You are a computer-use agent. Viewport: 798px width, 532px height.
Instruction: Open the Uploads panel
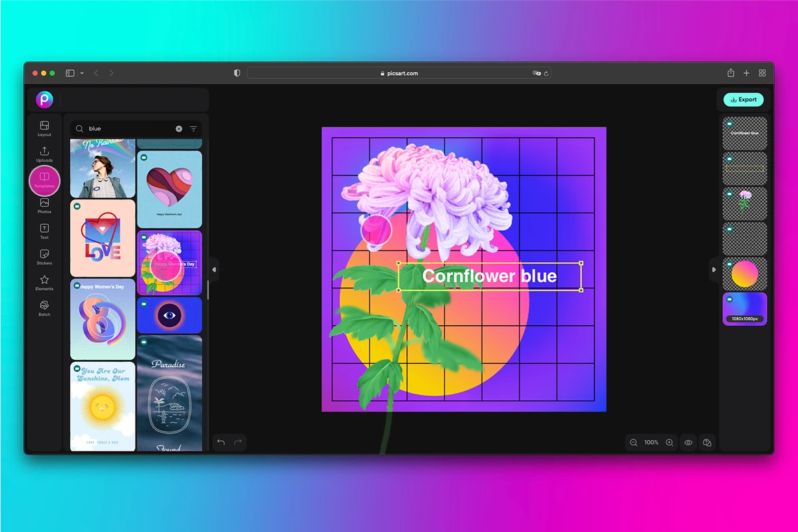(x=44, y=154)
